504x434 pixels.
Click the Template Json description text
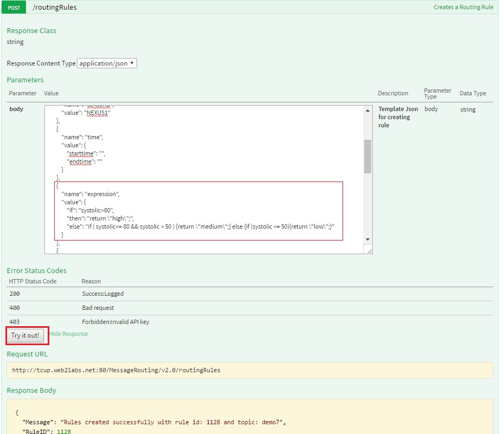(x=398, y=117)
